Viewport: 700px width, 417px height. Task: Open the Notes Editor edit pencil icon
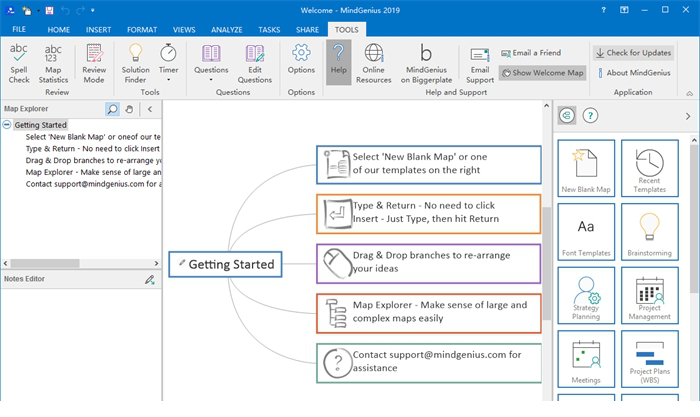(150, 279)
